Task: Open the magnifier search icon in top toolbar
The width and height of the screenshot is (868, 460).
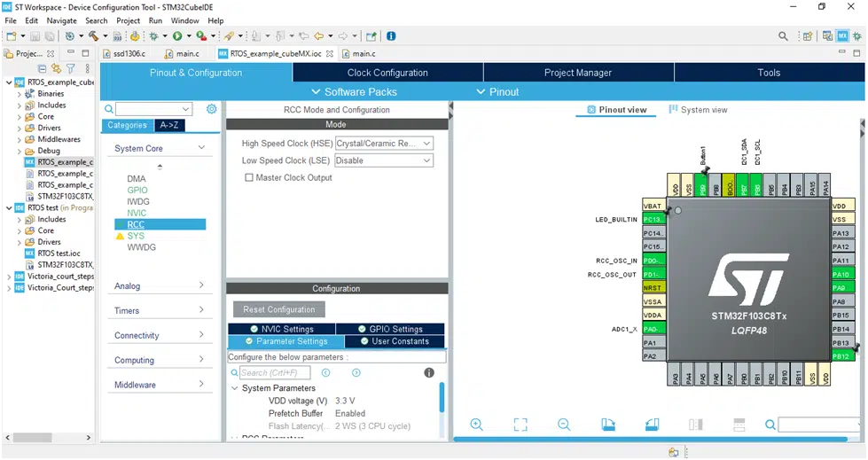Action: click(x=783, y=36)
